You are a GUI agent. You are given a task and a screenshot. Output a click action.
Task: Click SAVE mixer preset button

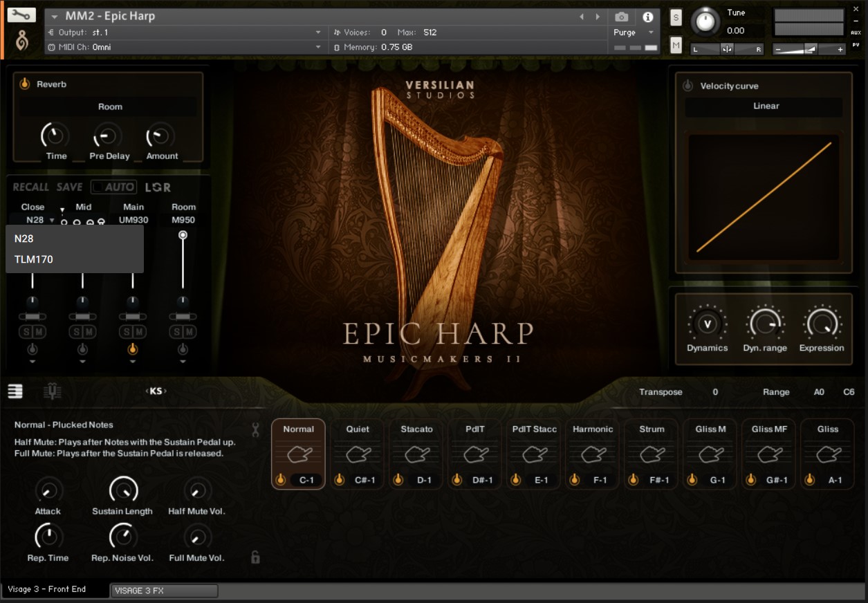pyautogui.click(x=69, y=187)
